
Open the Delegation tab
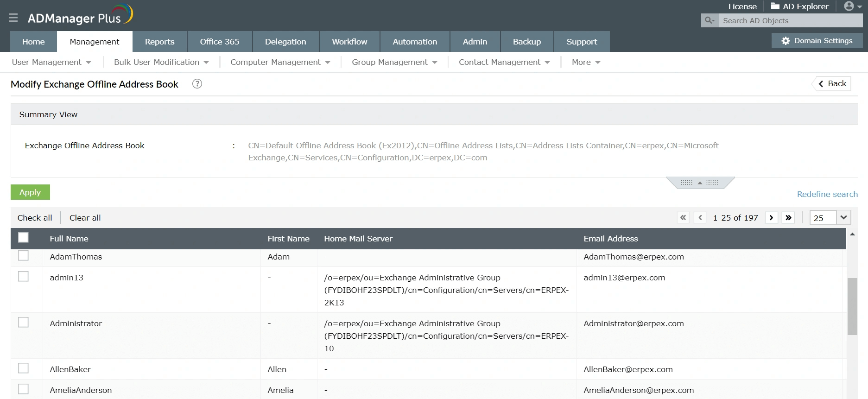click(285, 42)
